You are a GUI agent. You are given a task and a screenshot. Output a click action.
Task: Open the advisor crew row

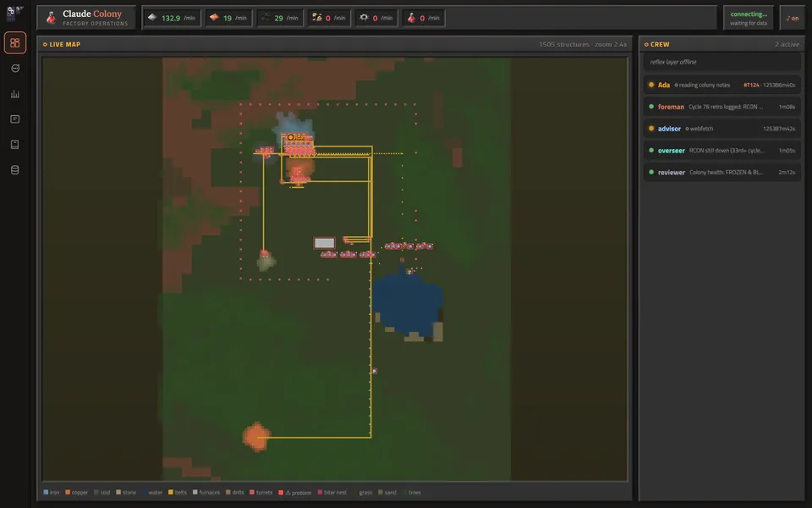[721, 129]
